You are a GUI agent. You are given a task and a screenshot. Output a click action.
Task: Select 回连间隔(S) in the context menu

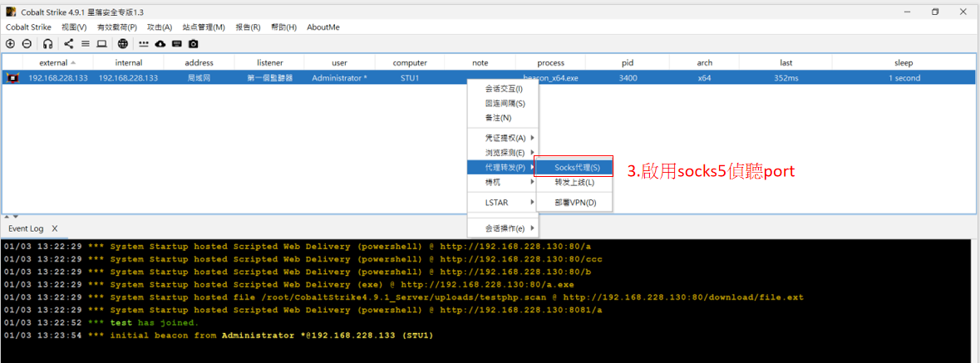coord(503,103)
